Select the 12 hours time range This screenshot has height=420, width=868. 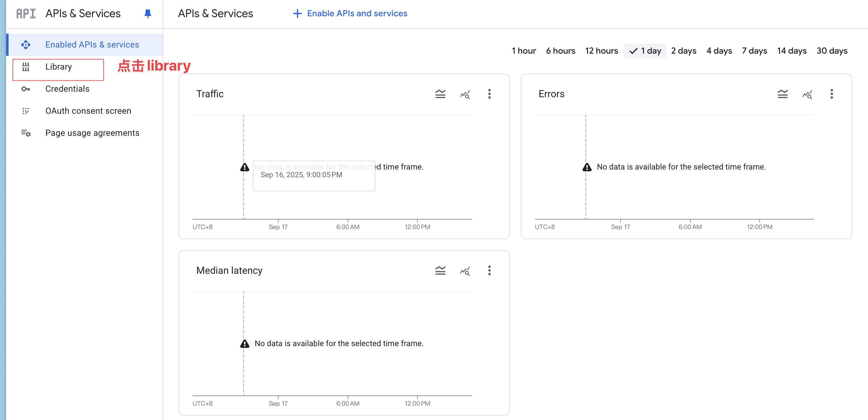click(x=601, y=51)
